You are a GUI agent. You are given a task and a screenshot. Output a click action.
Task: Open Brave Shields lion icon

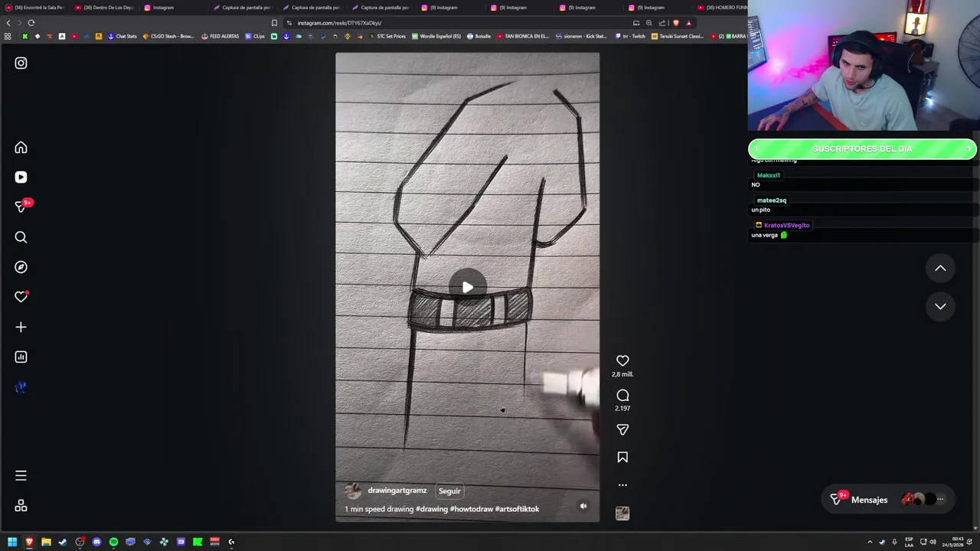pos(675,23)
